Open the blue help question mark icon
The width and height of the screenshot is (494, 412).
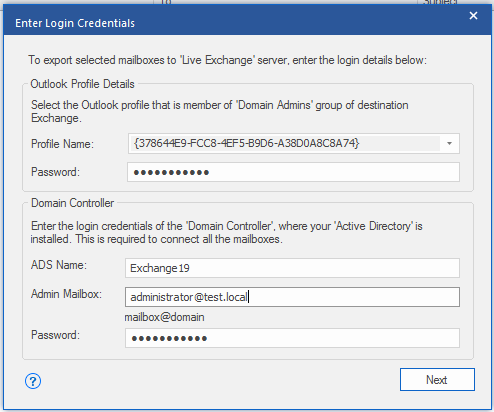pos(33,381)
